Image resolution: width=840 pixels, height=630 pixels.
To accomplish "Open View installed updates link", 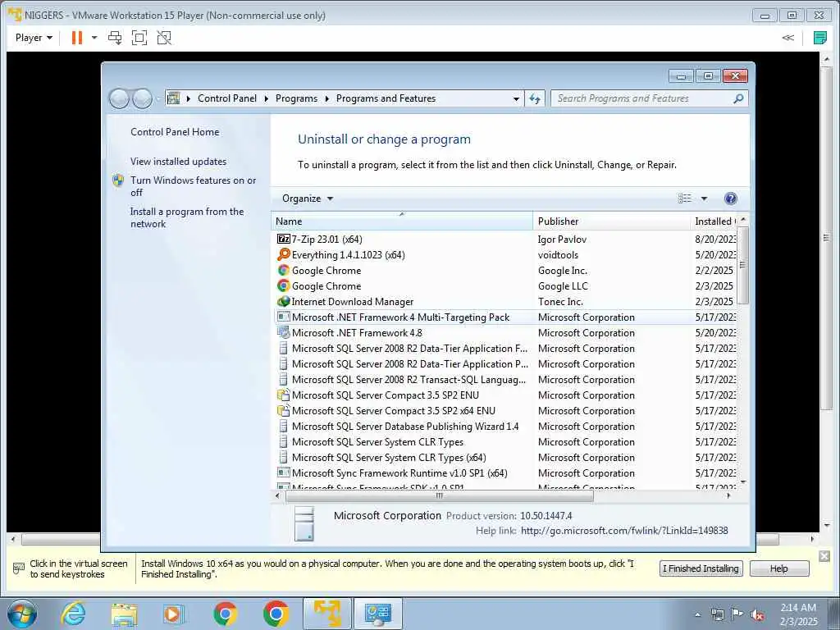I will pyautogui.click(x=178, y=162).
